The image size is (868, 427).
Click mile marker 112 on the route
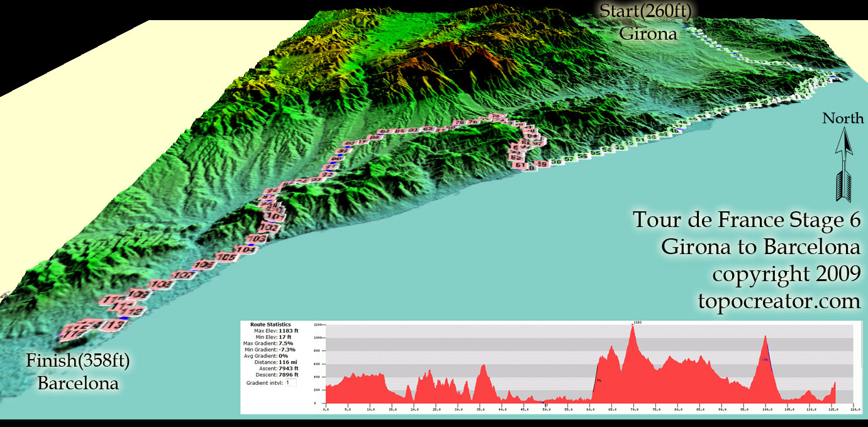pyautogui.click(x=132, y=312)
